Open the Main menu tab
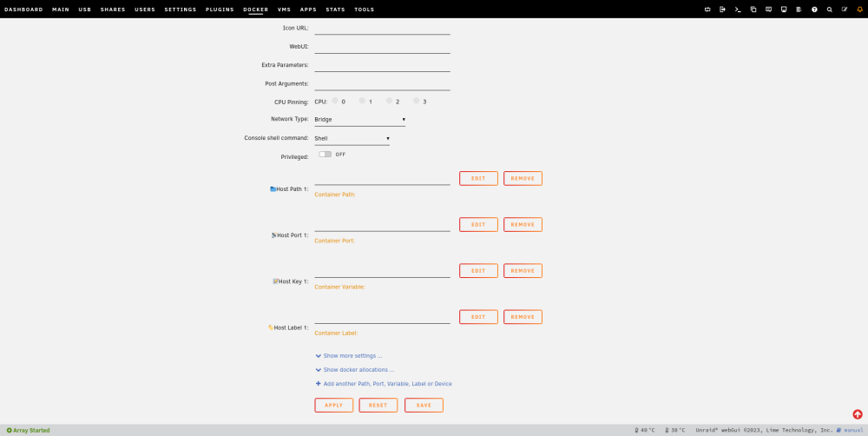Viewport: 868px width, 436px height. point(61,10)
